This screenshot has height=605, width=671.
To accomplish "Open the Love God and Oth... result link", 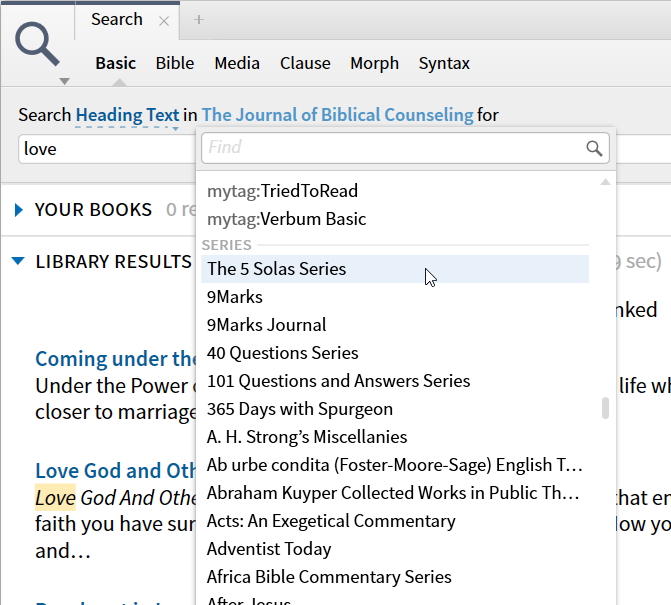I will tap(116, 471).
